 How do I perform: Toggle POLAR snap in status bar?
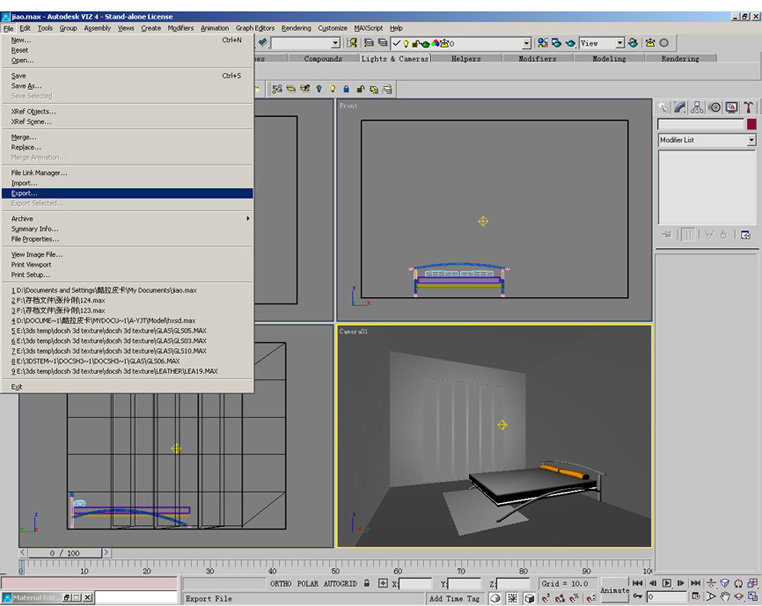pos(309,583)
